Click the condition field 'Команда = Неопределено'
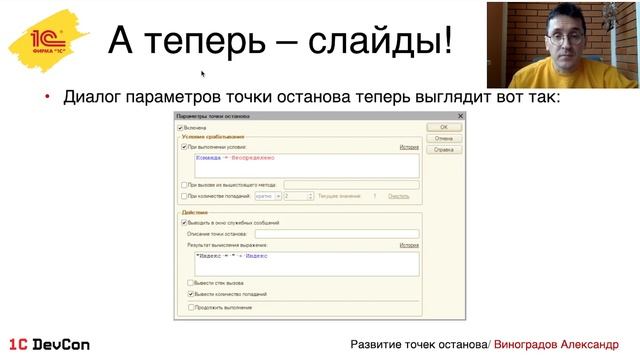The width and height of the screenshot is (640, 360). [307, 166]
